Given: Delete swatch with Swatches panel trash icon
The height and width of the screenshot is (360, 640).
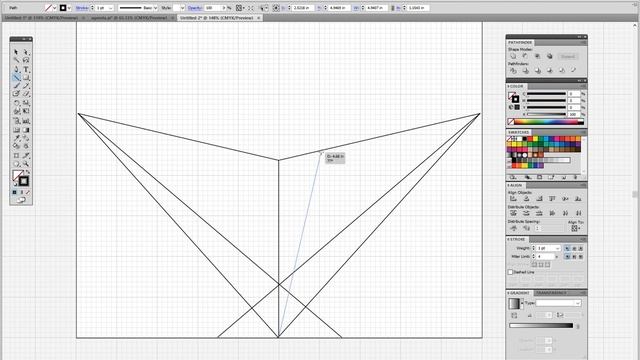Looking at the screenshot, I should tap(576, 177).
